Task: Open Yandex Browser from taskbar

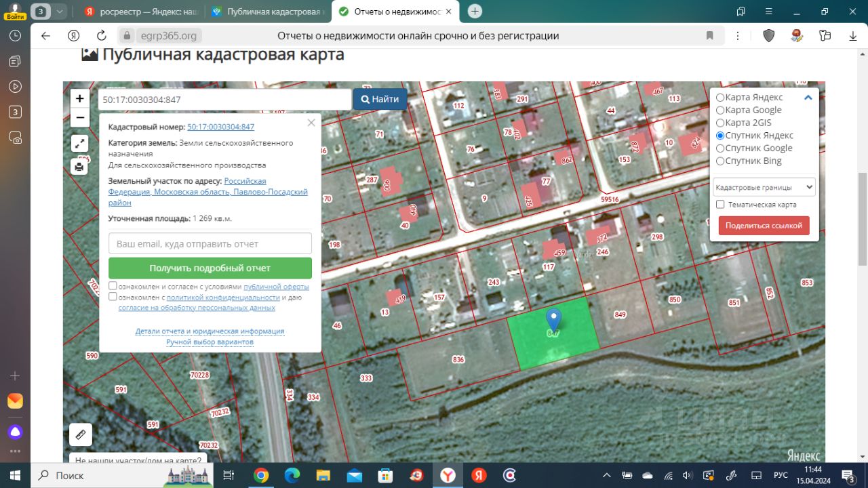Action: click(x=448, y=475)
